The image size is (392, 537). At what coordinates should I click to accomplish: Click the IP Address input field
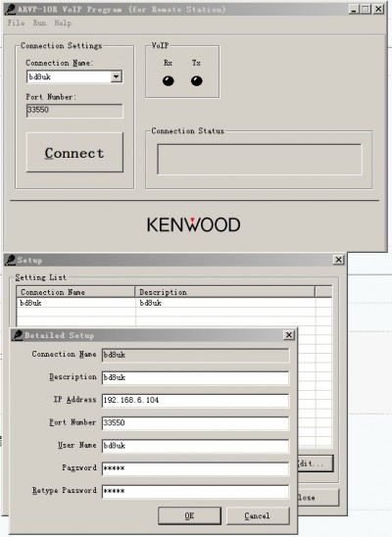click(x=195, y=401)
